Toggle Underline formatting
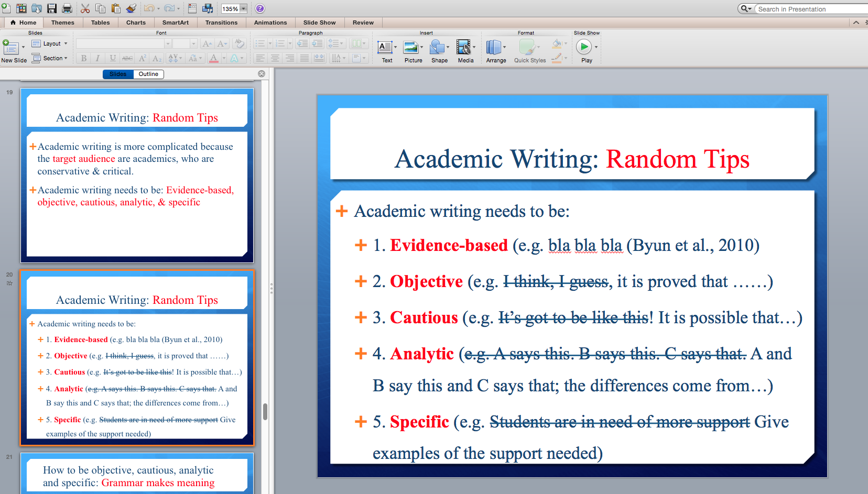 click(x=113, y=58)
